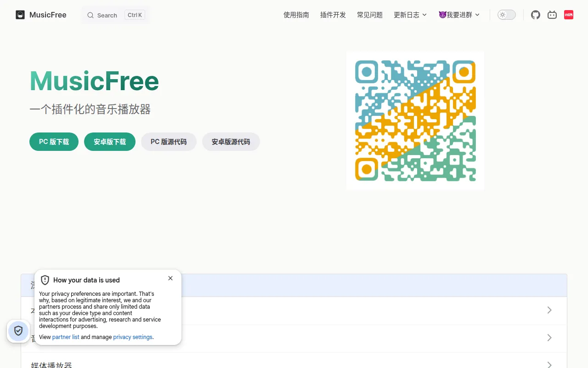588x368 pixels.
Task: Expand the 我要进群 dropdown menu
Action: point(459,15)
